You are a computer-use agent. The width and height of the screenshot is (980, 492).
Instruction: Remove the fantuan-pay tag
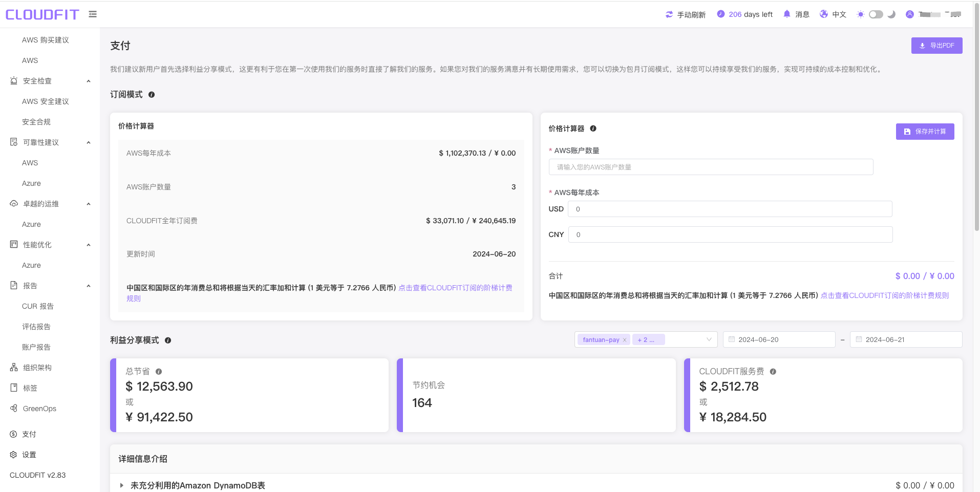point(625,340)
